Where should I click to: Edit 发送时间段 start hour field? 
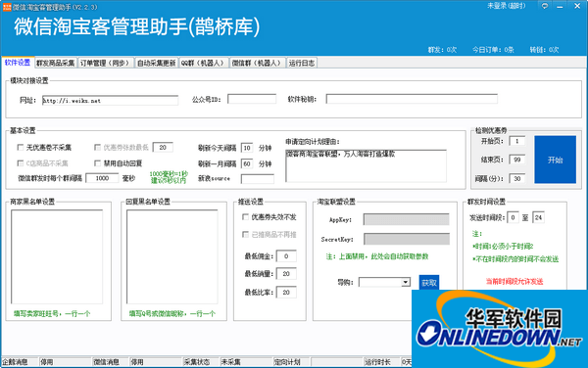(513, 217)
